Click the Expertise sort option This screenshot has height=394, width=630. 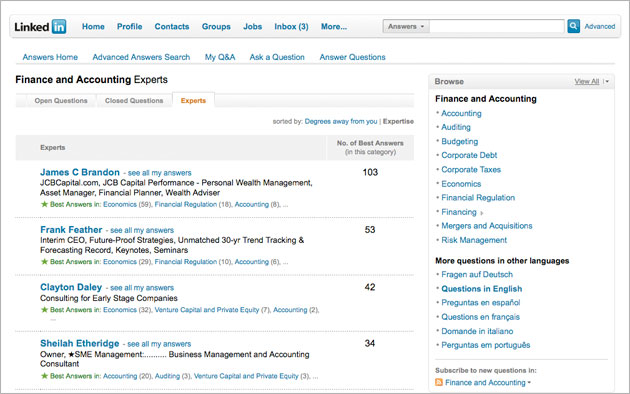pyautogui.click(x=398, y=121)
